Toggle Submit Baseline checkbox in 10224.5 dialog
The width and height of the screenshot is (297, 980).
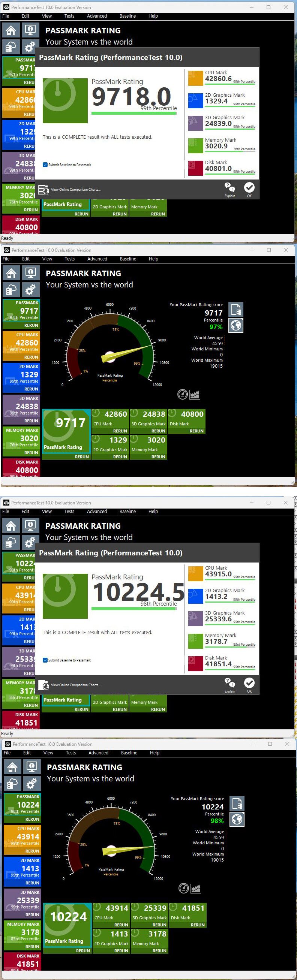(45, 660)
